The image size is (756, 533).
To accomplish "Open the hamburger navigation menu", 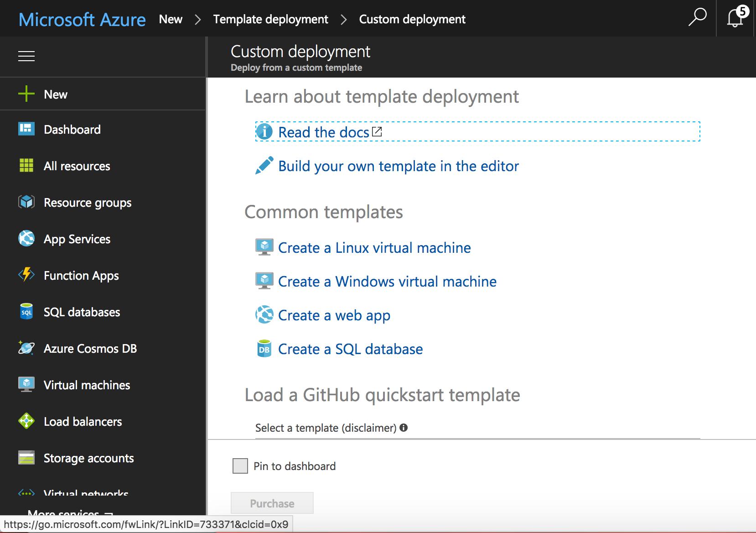I will 26,56.
